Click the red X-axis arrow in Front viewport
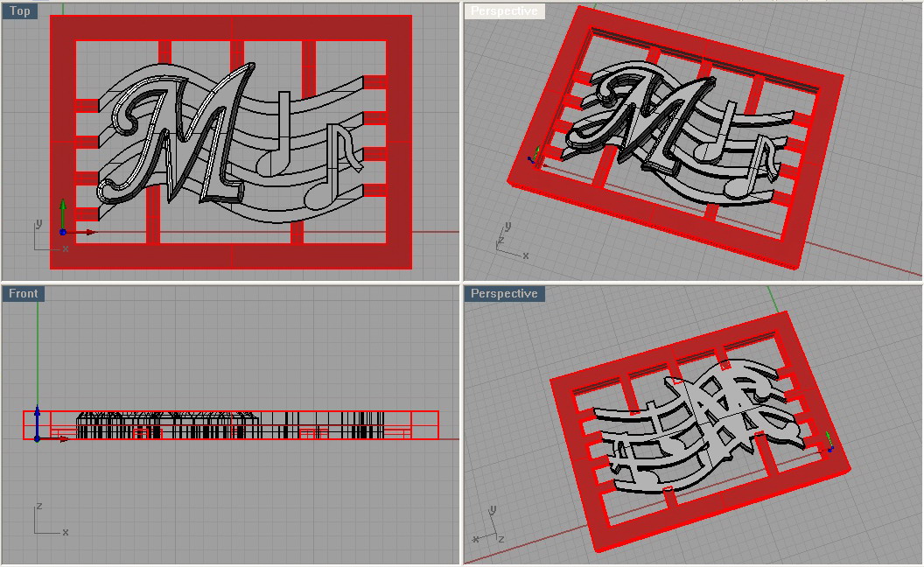Viewport: 924px width, 567px height. click(64, 438)
